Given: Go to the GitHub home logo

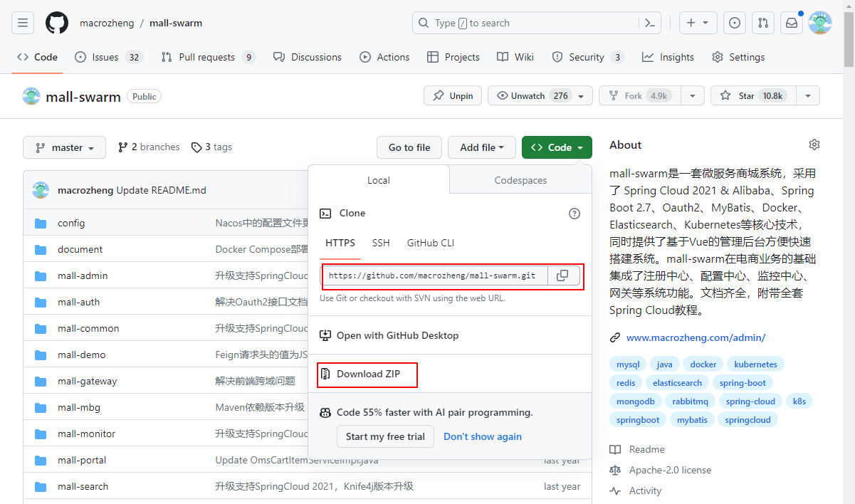Looking at the screenshot, I should coord(57,23).
